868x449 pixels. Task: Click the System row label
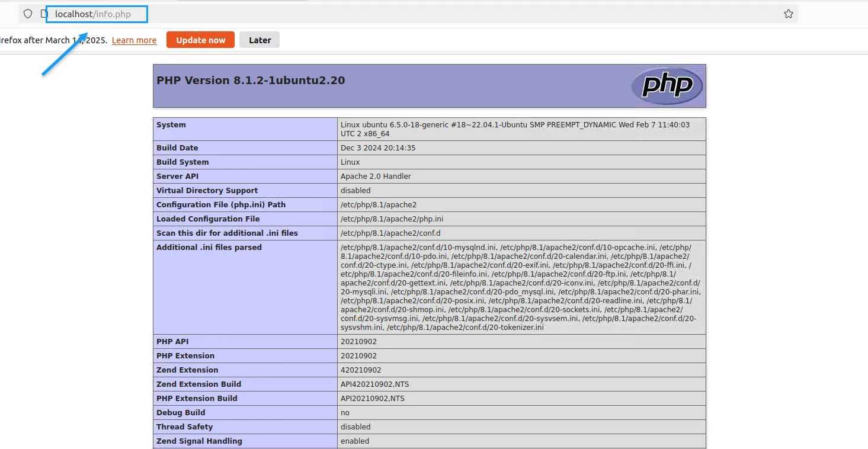pos(171,125)
